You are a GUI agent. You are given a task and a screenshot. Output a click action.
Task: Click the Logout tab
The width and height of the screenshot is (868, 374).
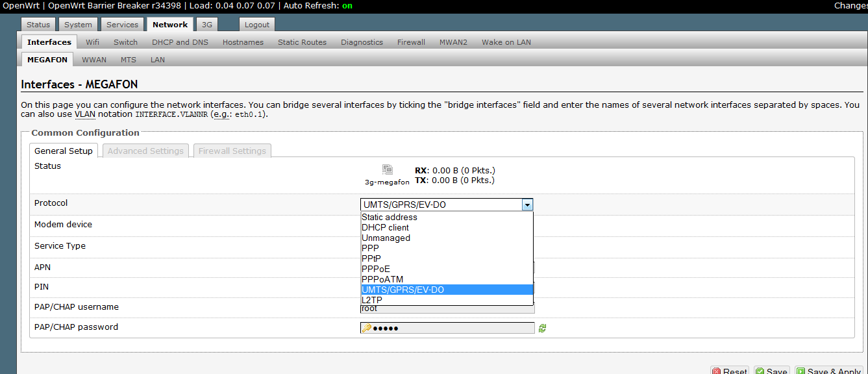(x=257, y=25)
